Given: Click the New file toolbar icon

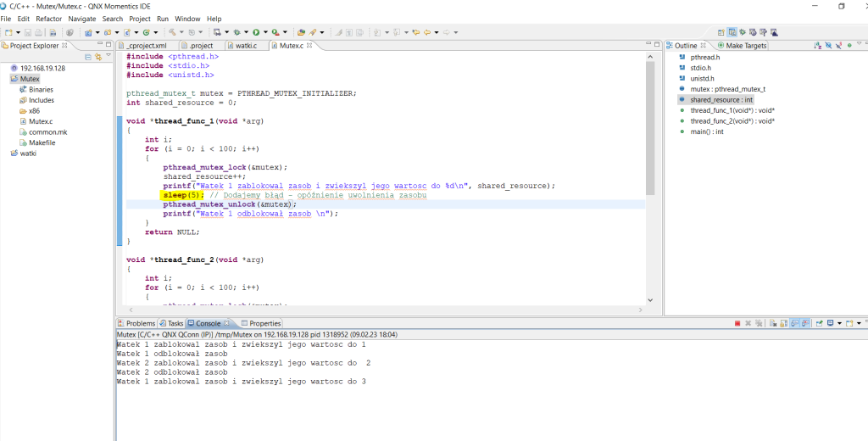Looking at the screenshot, I should [x=7, y=32].
